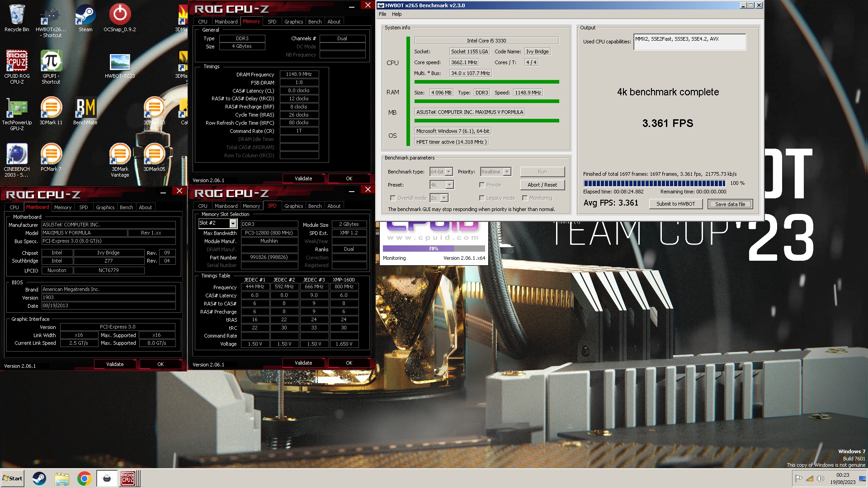
Task: Switch to SPD tab in Memory CPU-Z window
Action: click(272, 22)
